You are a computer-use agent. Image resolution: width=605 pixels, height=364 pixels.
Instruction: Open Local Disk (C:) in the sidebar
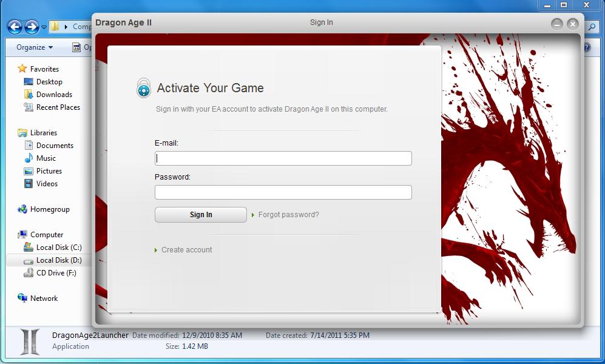[x=59, y=248]
